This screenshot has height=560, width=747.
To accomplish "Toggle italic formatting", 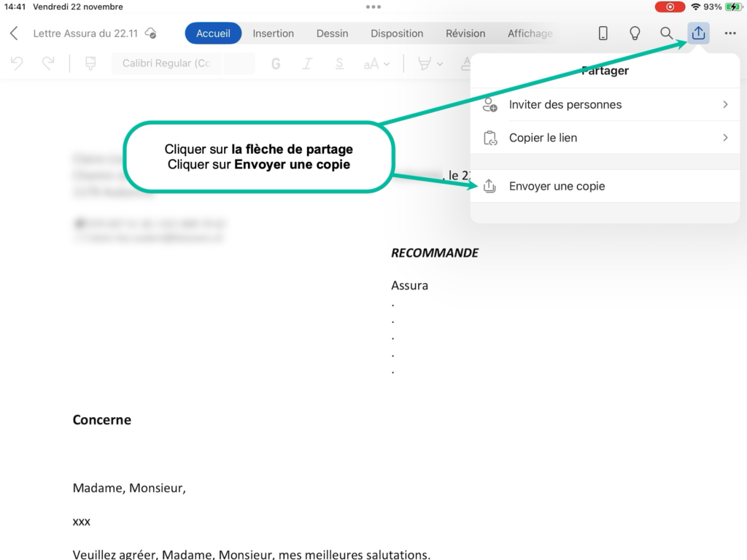I will click(307, 63).
